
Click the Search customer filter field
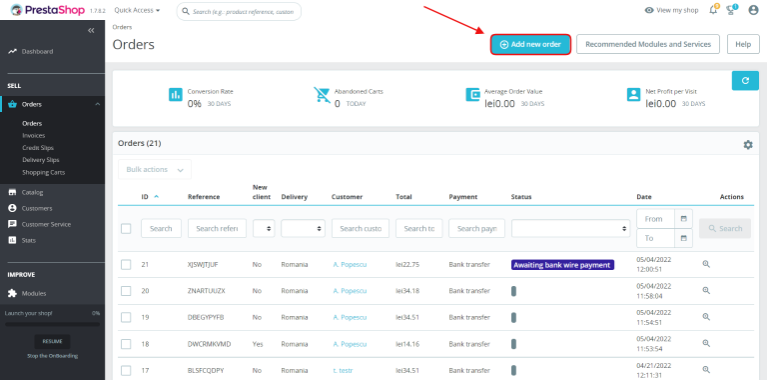coord(361,228)
